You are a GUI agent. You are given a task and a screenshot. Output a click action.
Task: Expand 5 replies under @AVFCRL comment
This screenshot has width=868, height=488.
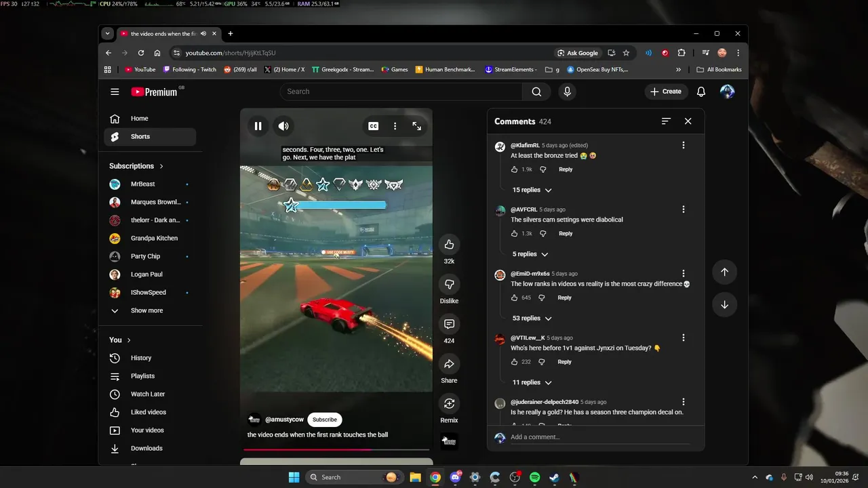[x=530, y=254]
